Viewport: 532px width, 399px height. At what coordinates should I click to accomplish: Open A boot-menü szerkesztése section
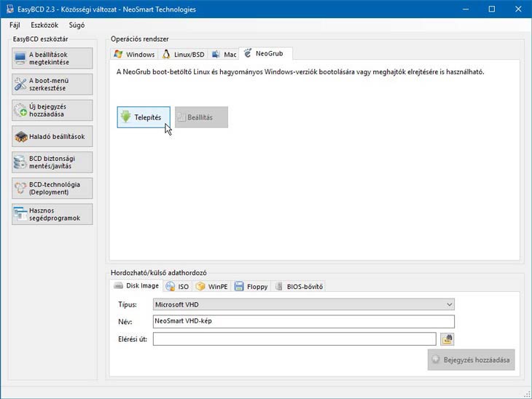(52, 84)
